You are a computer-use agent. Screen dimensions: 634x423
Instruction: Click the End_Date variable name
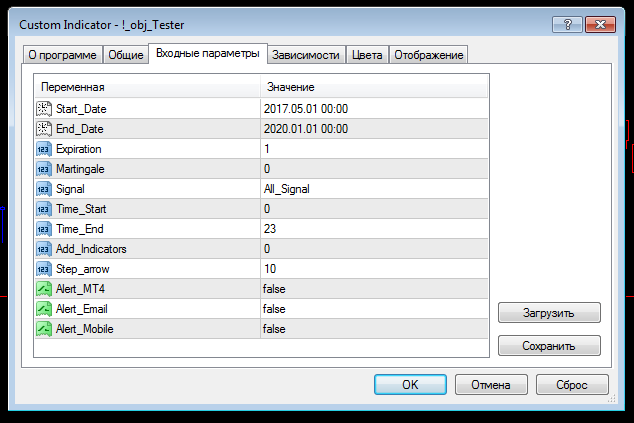pyautogui.click(x=80, y=129)
